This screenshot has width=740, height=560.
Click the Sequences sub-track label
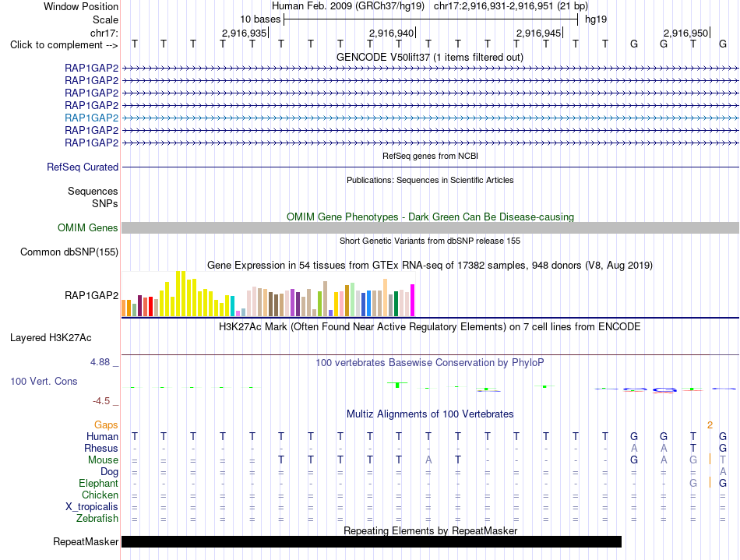coord(93,191)
